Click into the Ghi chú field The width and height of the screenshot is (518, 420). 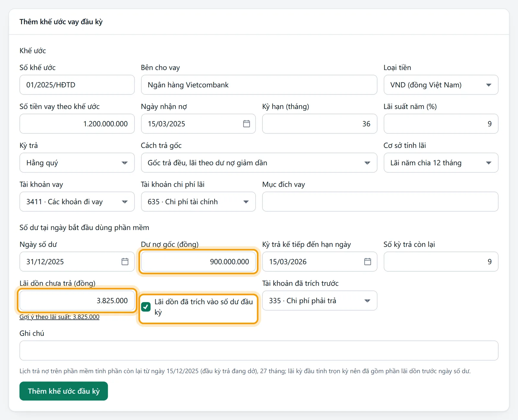[259, 350]
